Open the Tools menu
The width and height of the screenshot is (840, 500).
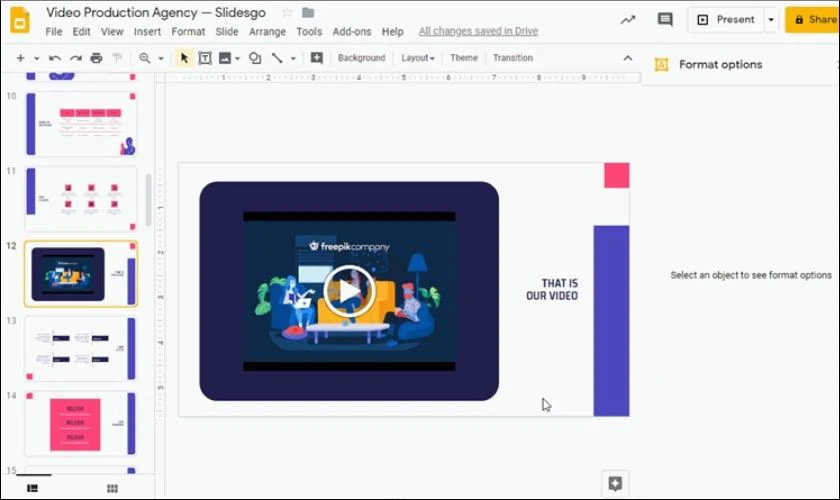pyautogui.click(x=309, y=32)
